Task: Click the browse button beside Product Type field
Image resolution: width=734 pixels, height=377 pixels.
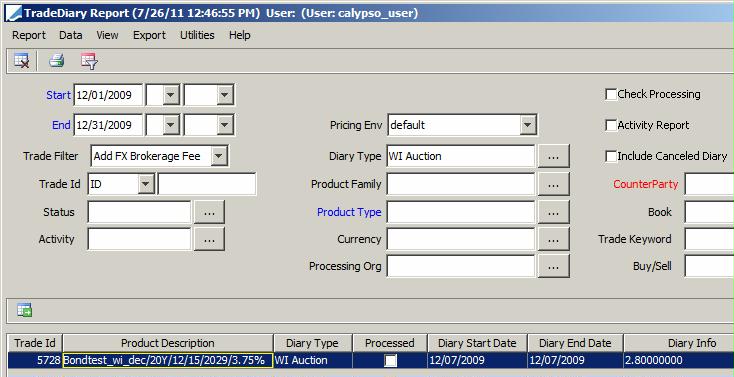Action: 553,212
